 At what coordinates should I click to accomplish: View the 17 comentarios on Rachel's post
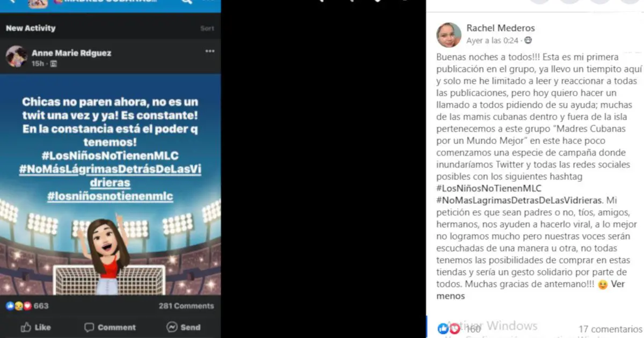[610, 329]
